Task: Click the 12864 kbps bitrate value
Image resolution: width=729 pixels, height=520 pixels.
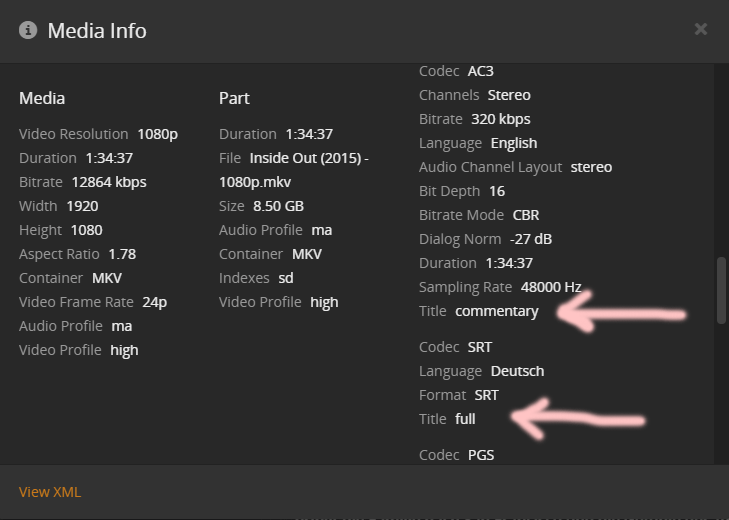Action: [109, 182]
